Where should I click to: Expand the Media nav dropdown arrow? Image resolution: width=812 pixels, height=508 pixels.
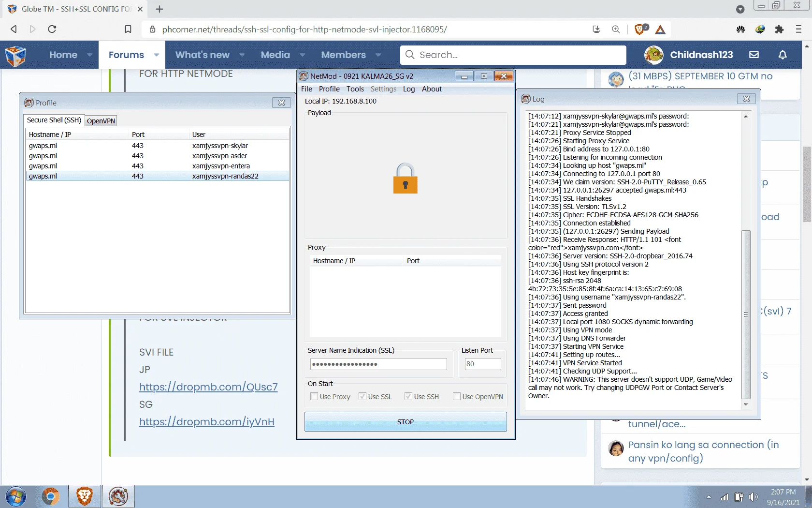(x=303, y=55)
